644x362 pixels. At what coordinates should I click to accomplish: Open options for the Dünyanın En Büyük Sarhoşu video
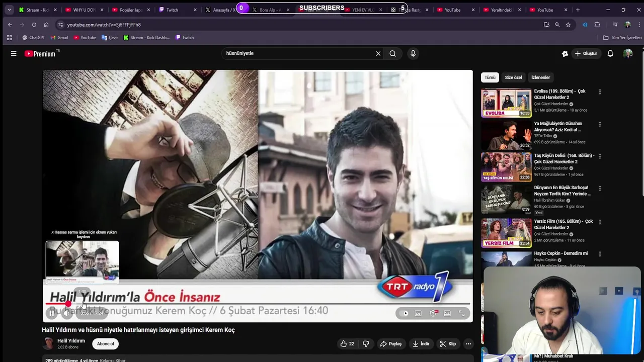(x=600, y=189)
